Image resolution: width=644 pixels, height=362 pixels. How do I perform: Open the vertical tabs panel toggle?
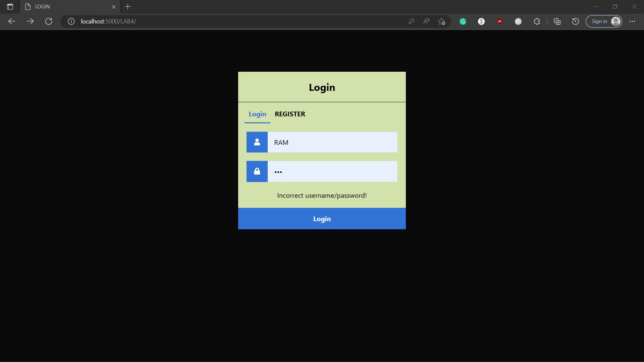(x=10, y=7)
